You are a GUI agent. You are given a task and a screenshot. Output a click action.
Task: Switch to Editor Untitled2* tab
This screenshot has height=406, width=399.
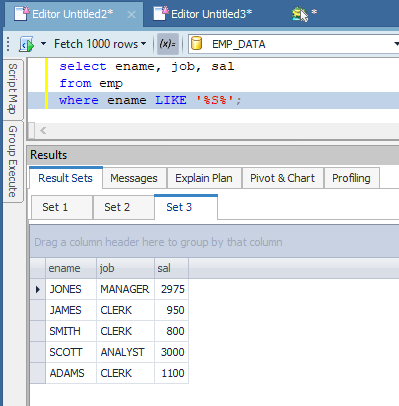[73, 14]
